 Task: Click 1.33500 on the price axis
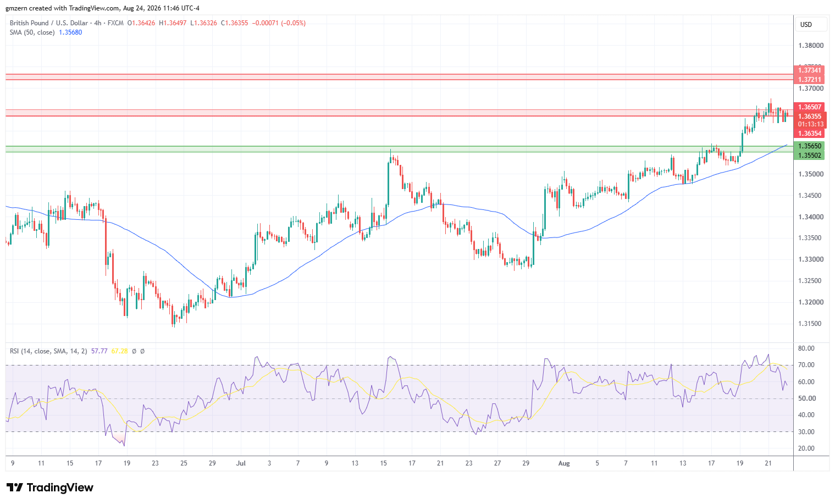click(811, 238)
